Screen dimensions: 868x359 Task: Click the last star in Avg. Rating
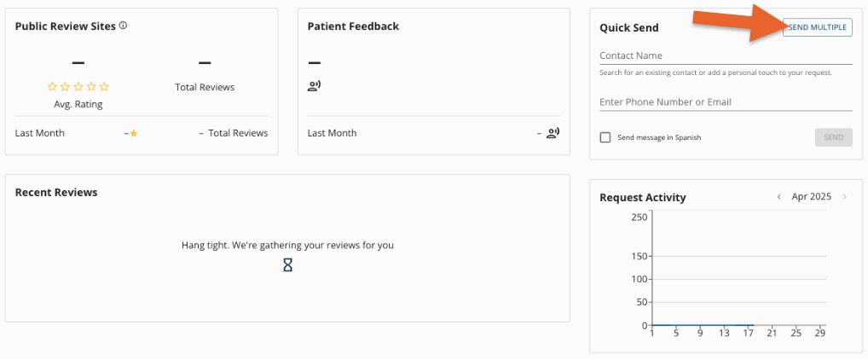(x=104, y=87)
